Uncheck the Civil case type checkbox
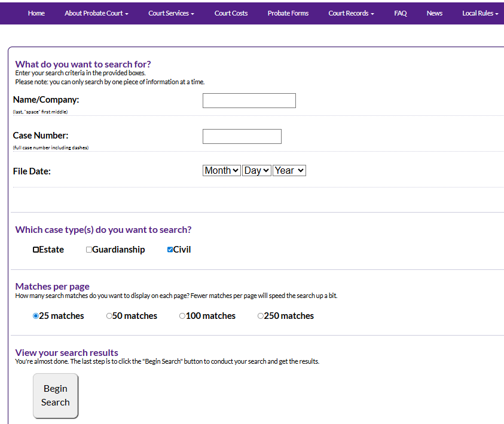This screenshot has height=424, width=504. point(170,250)
